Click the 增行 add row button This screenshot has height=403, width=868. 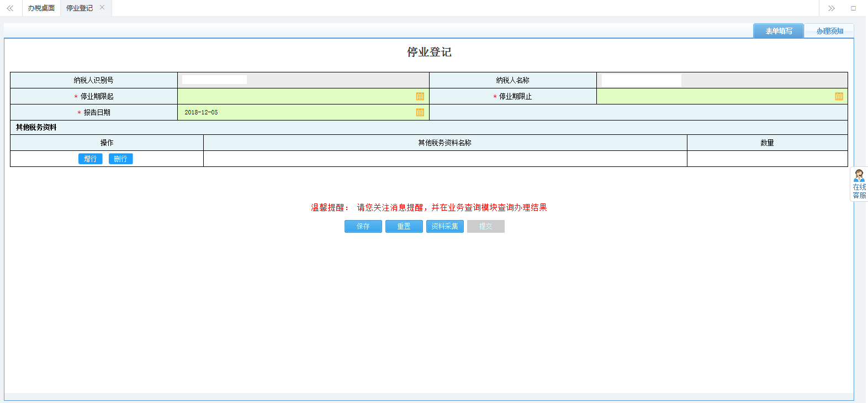coord(90,159)
